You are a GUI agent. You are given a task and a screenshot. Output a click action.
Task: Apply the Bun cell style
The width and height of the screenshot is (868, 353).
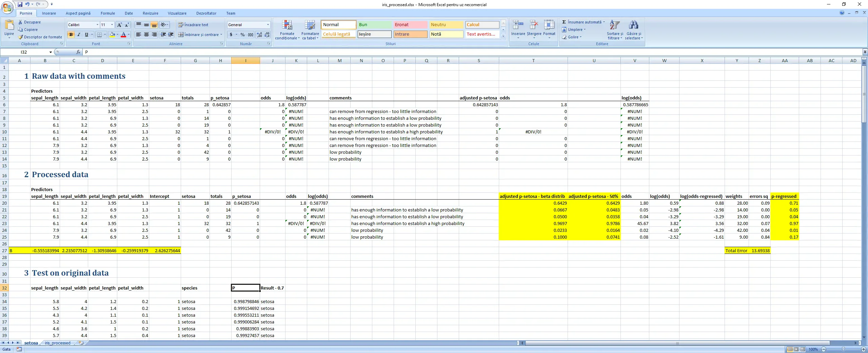pos(375,24)
